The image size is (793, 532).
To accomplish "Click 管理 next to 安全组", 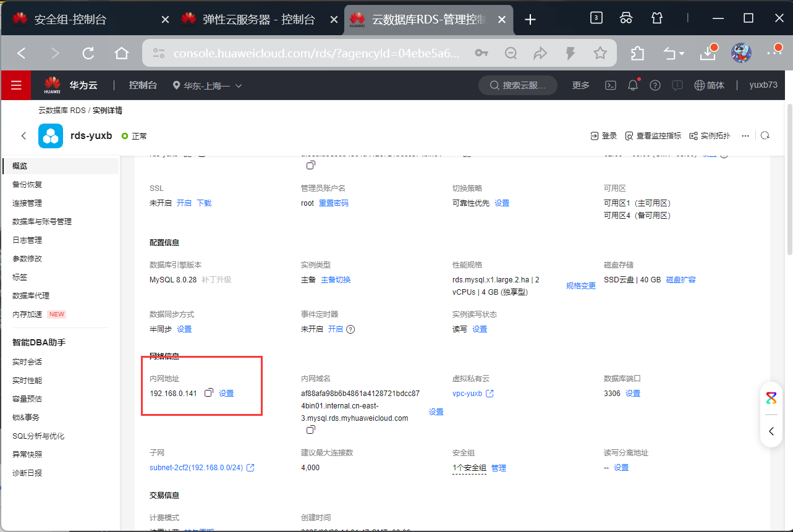I will (499, 468).
